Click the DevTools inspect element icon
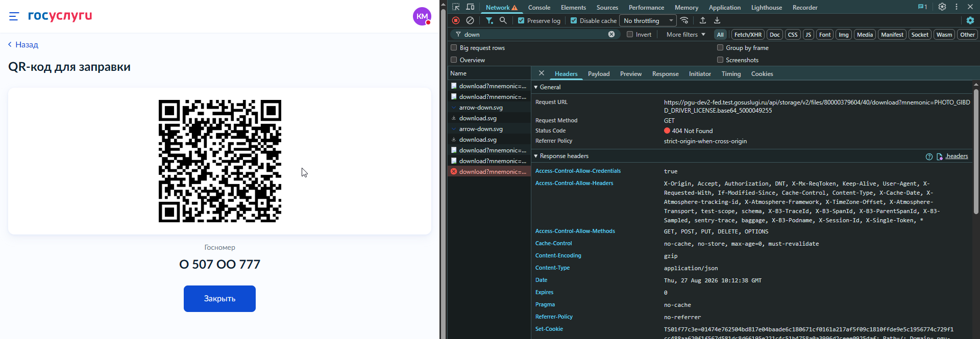The height and width of the screenshot is (339, 980). pos(456,7)
